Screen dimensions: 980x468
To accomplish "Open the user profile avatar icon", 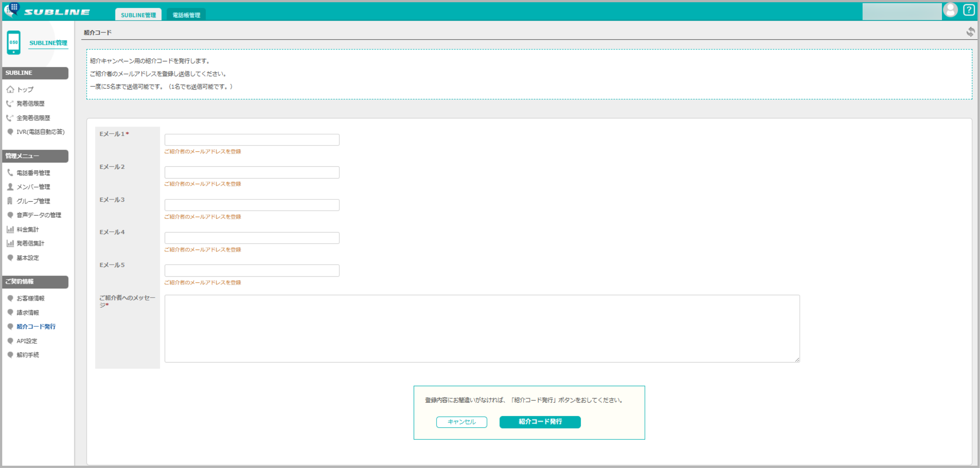I will [x=950, y=10].
